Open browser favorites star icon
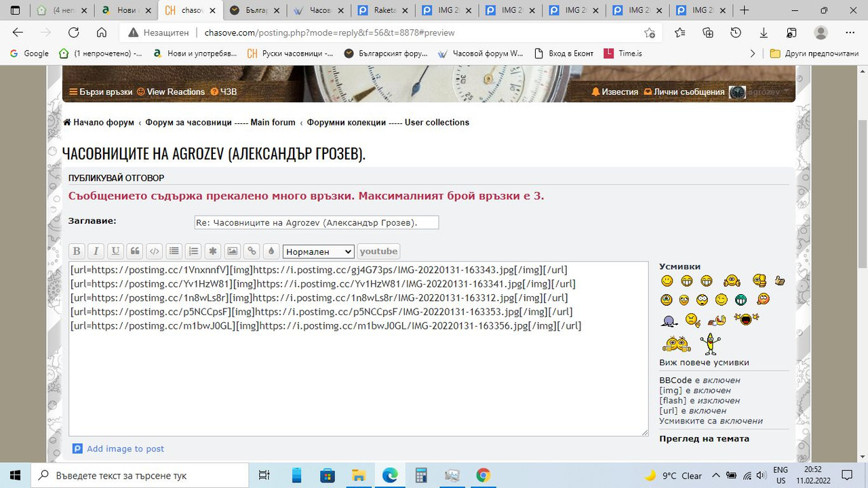The width and height of the screenshot is (868, 488). [x=679, y=33]
